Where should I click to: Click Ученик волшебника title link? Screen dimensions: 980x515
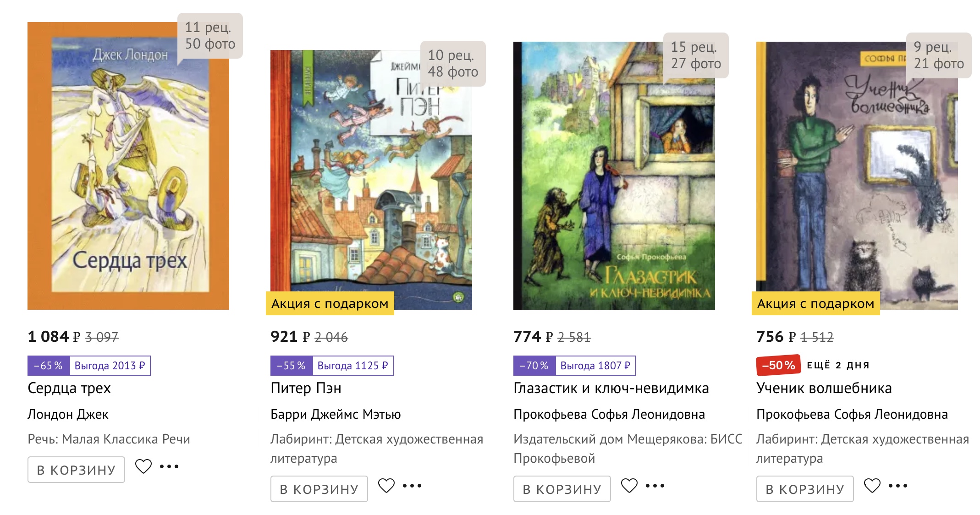click(x=824, y=388)
